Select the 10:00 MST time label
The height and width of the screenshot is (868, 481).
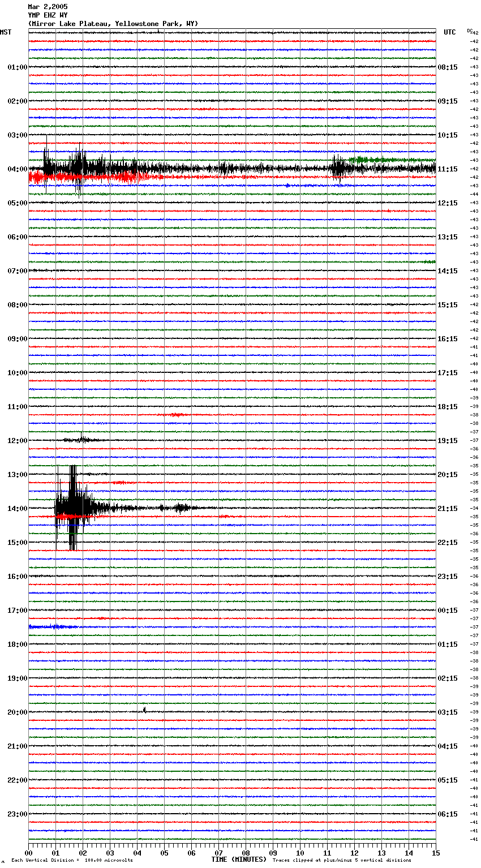18,373
